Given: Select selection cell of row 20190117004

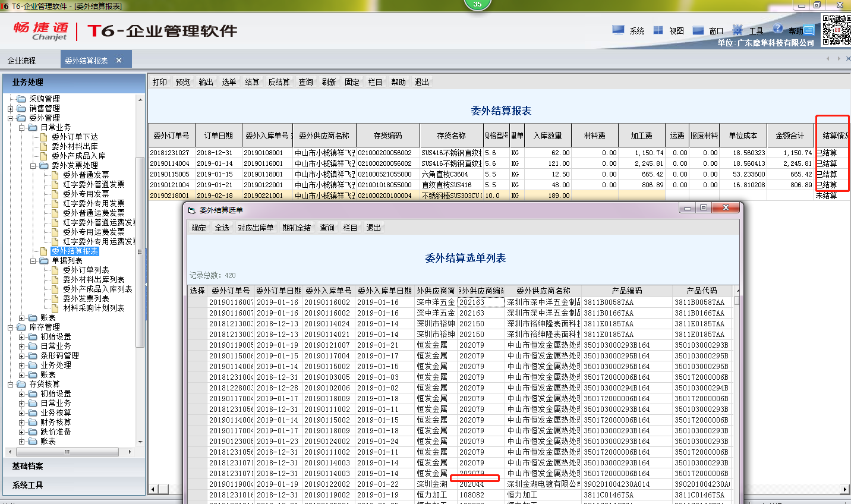Looking at the screenshot, I should pyautogui.click(x=197, y=355).
